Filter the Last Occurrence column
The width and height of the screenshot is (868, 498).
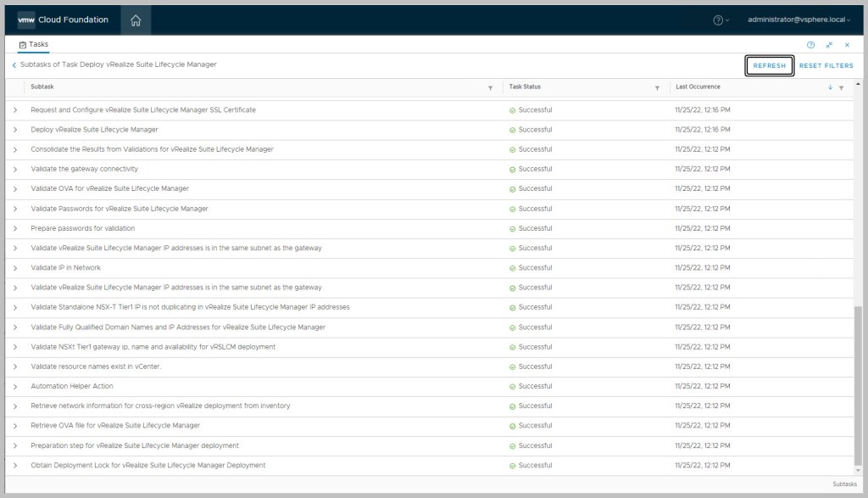[841, 87]
